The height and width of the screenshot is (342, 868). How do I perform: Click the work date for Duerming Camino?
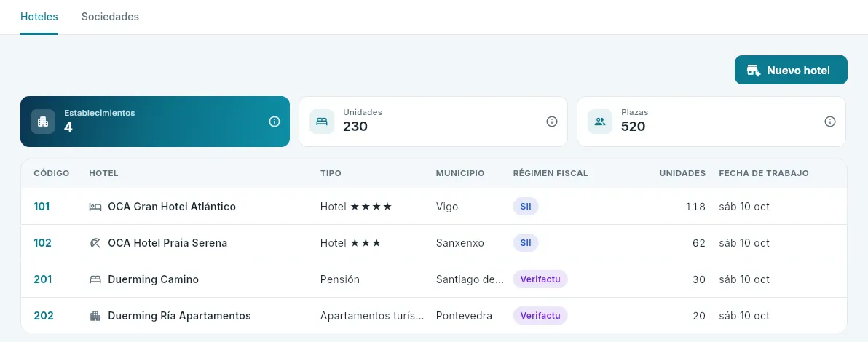tap(744, 279)
